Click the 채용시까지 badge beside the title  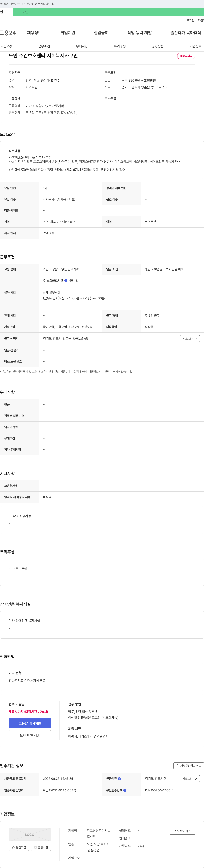186,56
